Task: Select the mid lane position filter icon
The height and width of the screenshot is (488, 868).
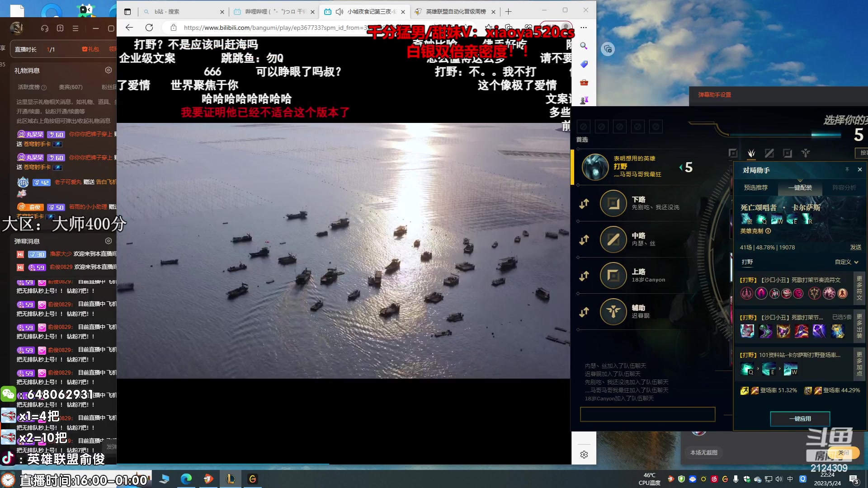Action: (769, 153)
